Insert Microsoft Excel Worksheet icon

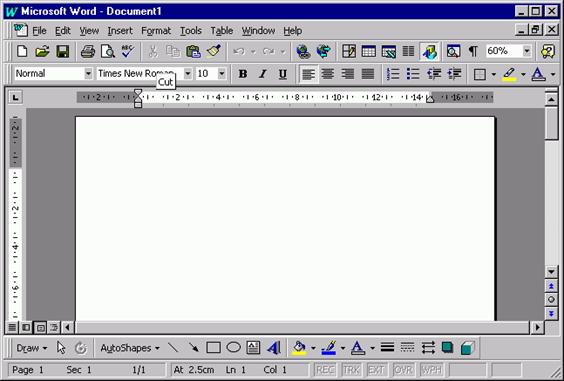[x=389, y=51]
